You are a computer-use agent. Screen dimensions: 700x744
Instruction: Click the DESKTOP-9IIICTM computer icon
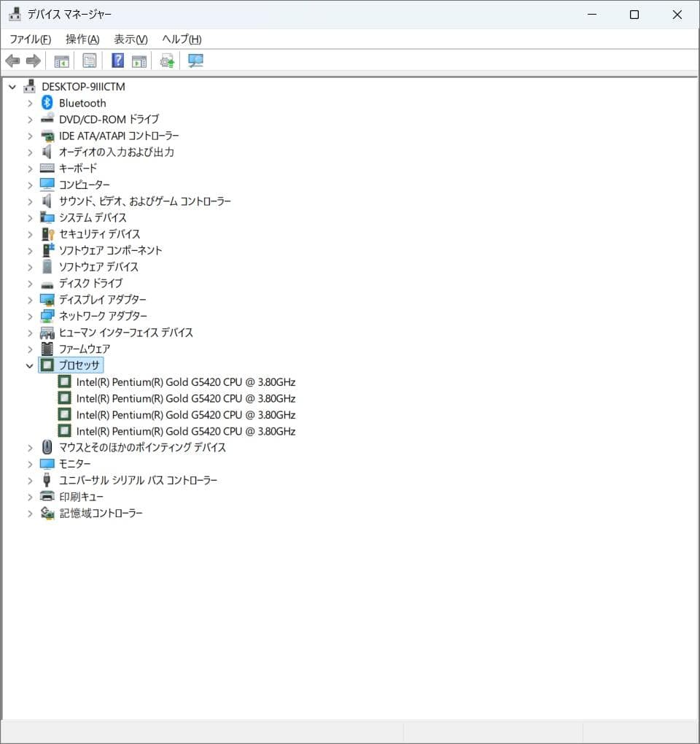pyautogui.click(x=29, y=86)
